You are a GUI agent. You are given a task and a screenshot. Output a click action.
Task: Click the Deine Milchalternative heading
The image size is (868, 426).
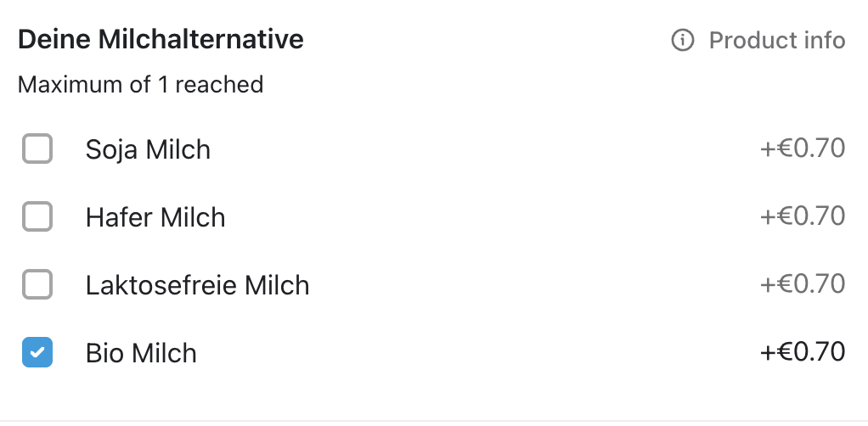(x=161, y=39)
